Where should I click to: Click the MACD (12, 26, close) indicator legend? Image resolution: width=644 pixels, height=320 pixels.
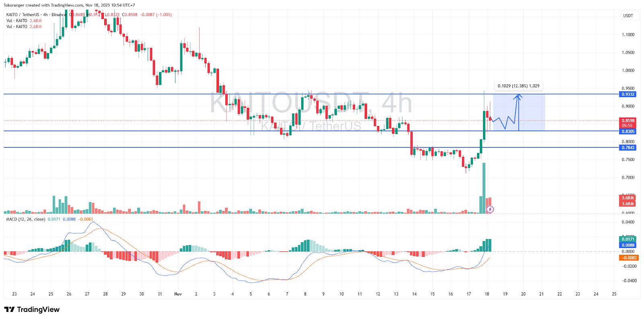pos(25,219)
